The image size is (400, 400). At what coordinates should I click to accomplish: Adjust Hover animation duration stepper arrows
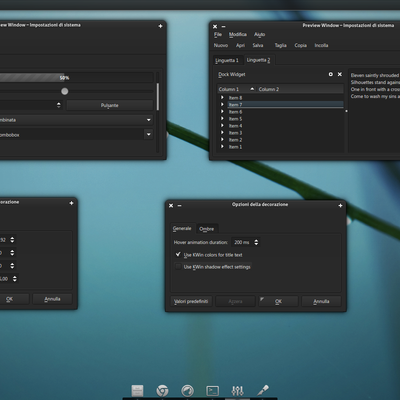pos(256,242)
